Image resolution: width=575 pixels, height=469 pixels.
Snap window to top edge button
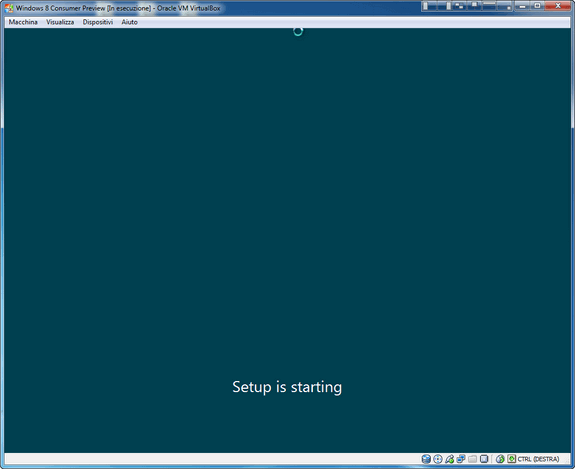pyautogui.click(x=489, y=6)
